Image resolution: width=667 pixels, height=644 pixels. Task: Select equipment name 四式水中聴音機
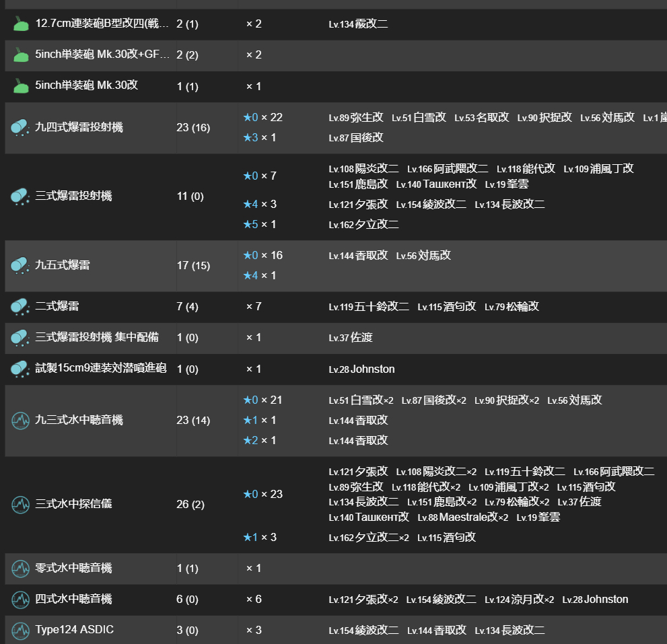pos(73,599)
